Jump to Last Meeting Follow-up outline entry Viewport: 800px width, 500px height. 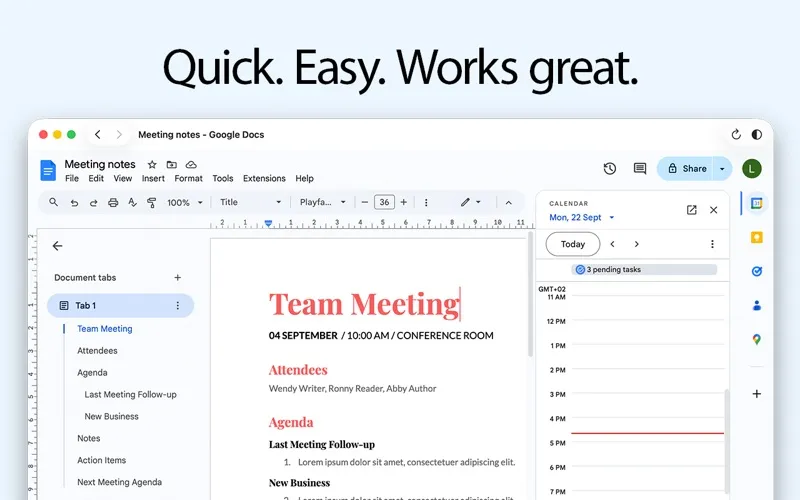131,394
